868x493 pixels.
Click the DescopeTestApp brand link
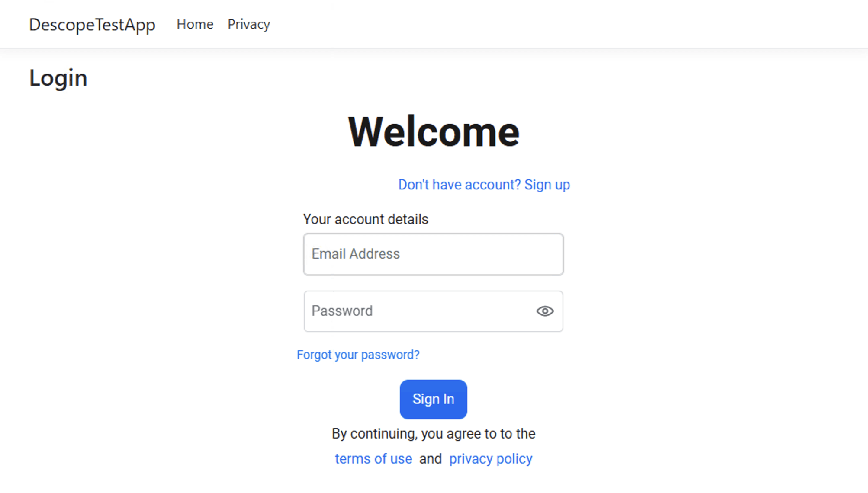click(92, 25)
